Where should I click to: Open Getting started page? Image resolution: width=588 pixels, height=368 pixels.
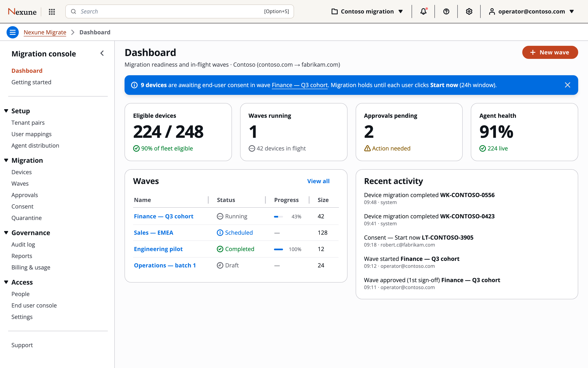pos(31,82)
